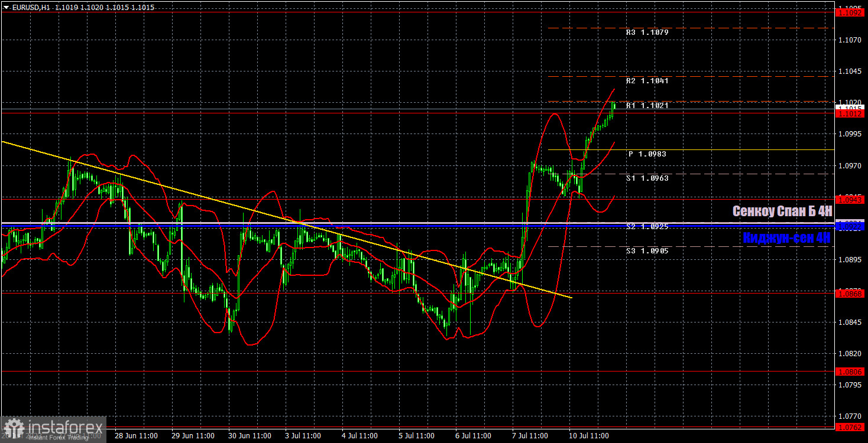Click the 28 Jun 11:00 time label
Screen dimensions: 868x443
(x=136, y=436)
